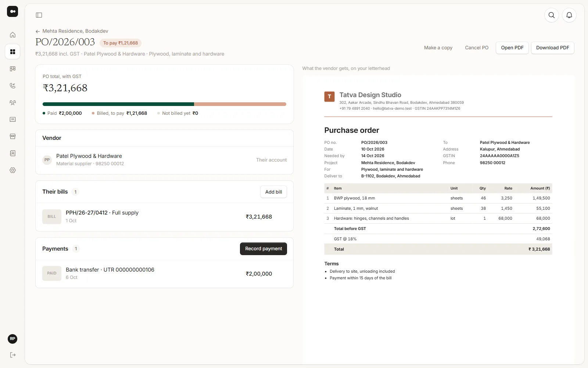588x368 pixels.
Task: Open vendor's Their account link
Action: click(271, 160)
